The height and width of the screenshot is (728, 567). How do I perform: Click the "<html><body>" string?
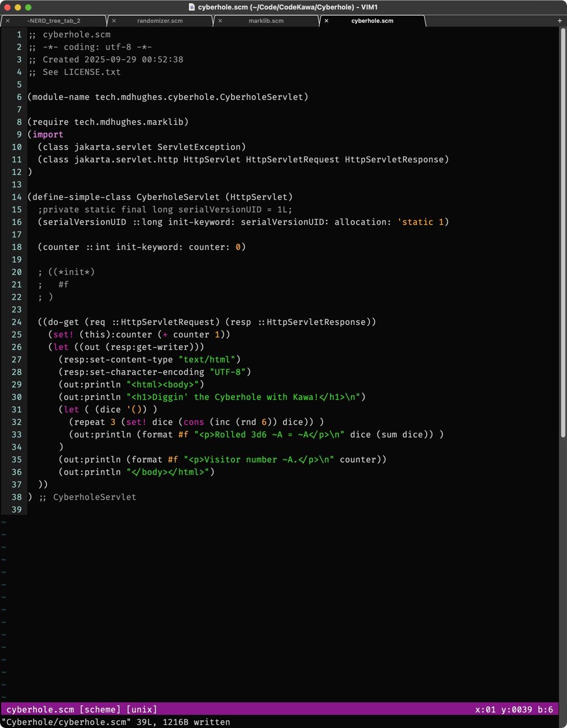(163, 385)
